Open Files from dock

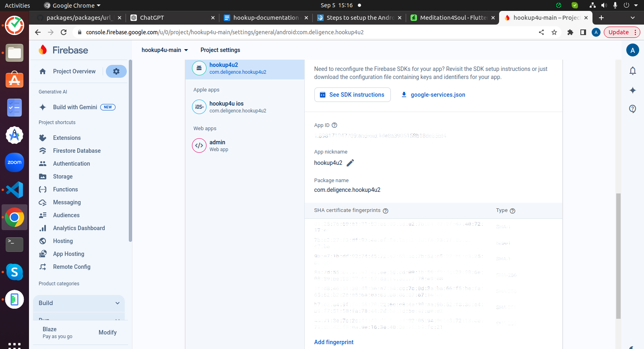14,53
